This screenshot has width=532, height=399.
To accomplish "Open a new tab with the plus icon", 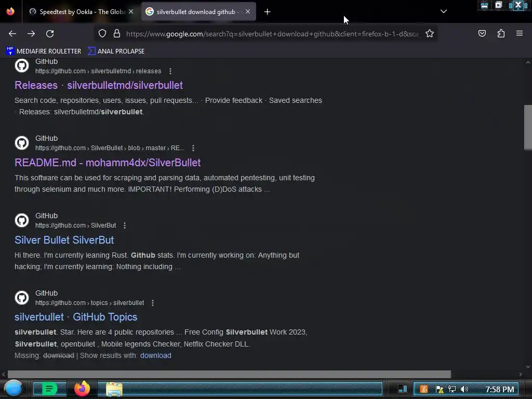I will click(x=268, y=12).
